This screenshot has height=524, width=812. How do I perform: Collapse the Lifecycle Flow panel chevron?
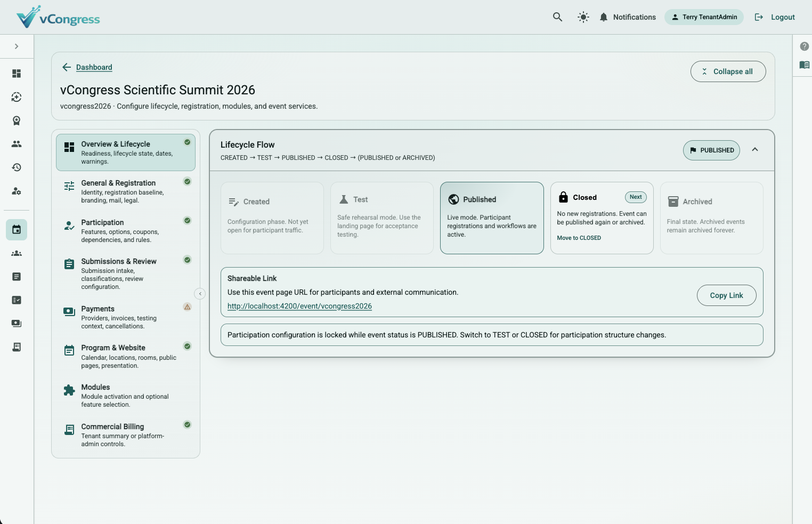coord(755,150)
